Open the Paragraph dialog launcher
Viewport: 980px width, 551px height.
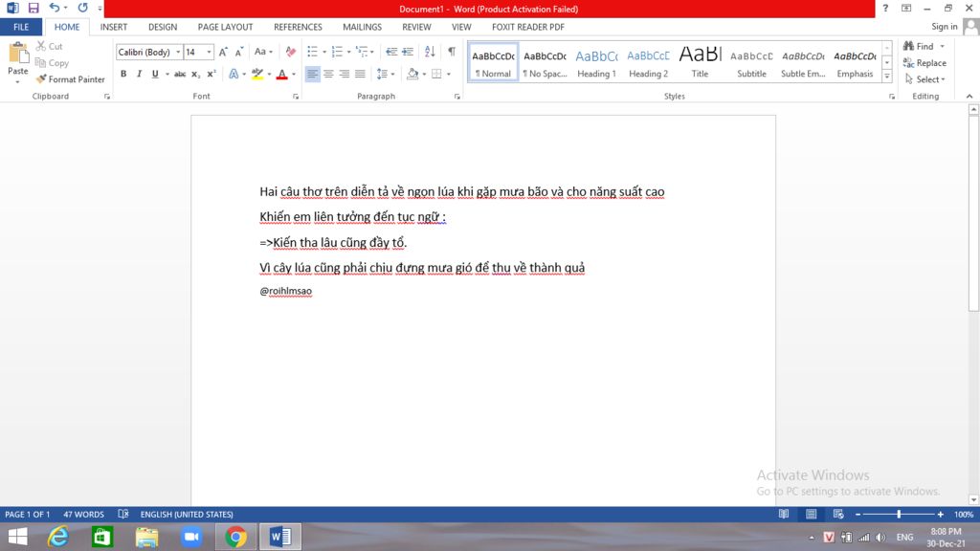click(457, 97)
